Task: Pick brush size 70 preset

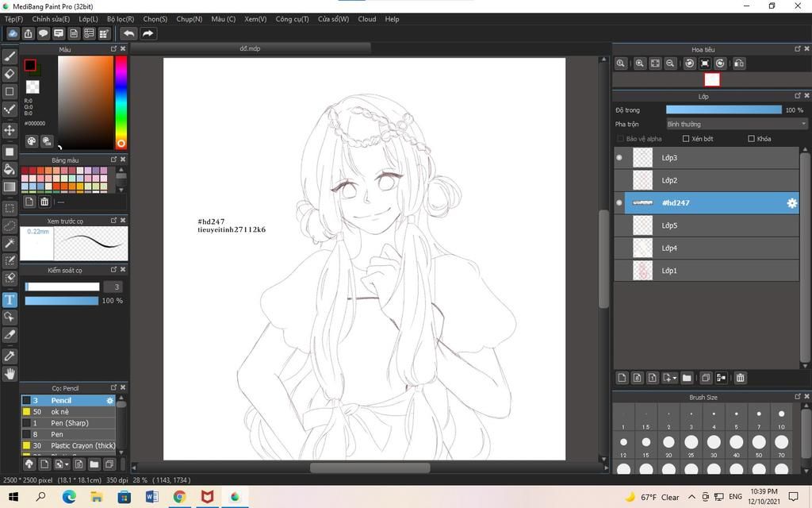Action: coord(781,445)
